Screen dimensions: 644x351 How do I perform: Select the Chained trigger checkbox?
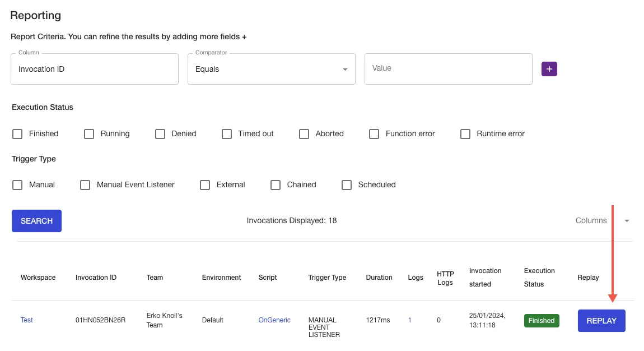[x=276, y=185]
